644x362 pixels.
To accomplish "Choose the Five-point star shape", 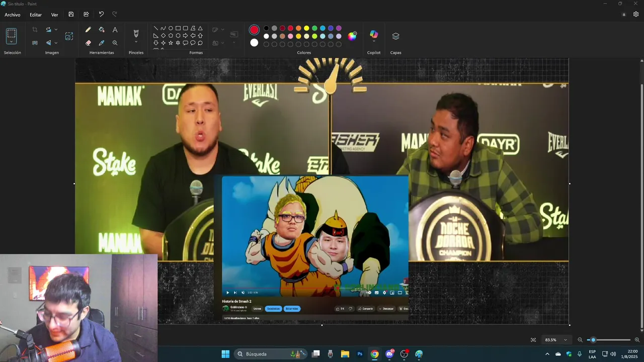I will tap(171, 43).
